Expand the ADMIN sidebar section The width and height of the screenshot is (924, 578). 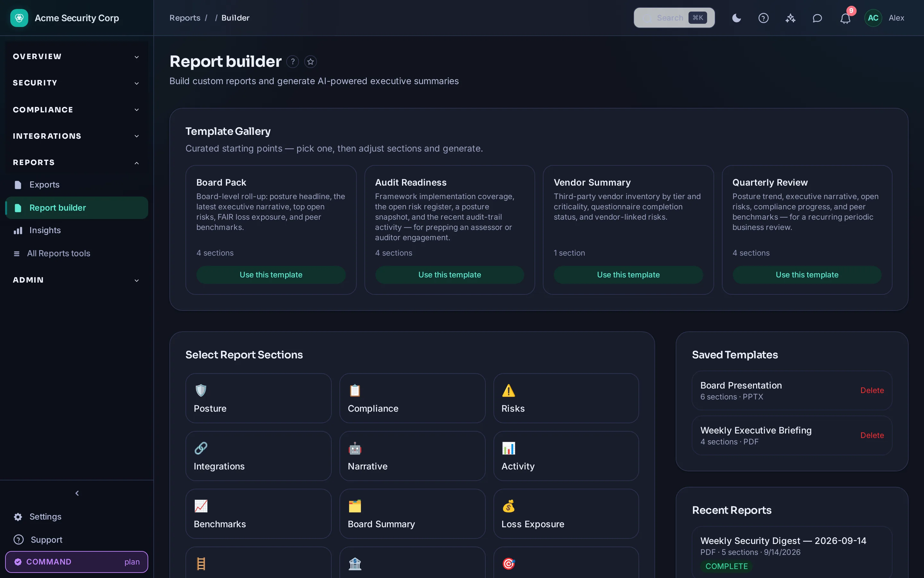76,280
